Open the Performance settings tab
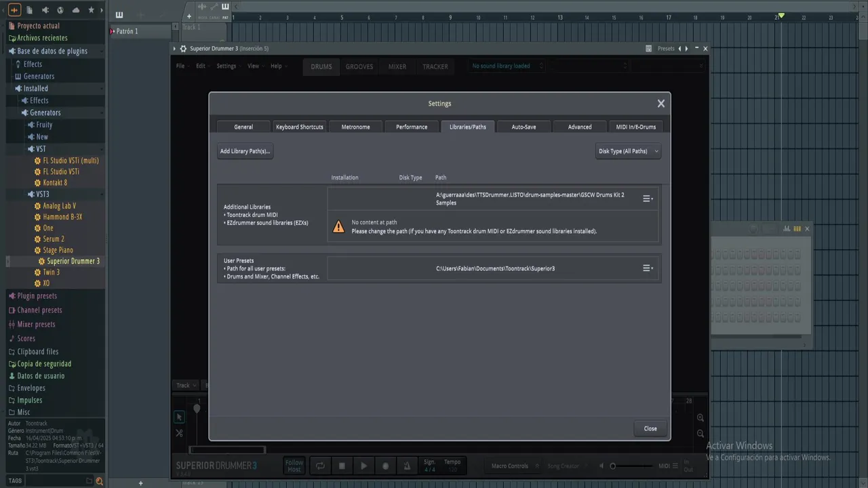This screenshot has height=488, width=868. point(412,127)
